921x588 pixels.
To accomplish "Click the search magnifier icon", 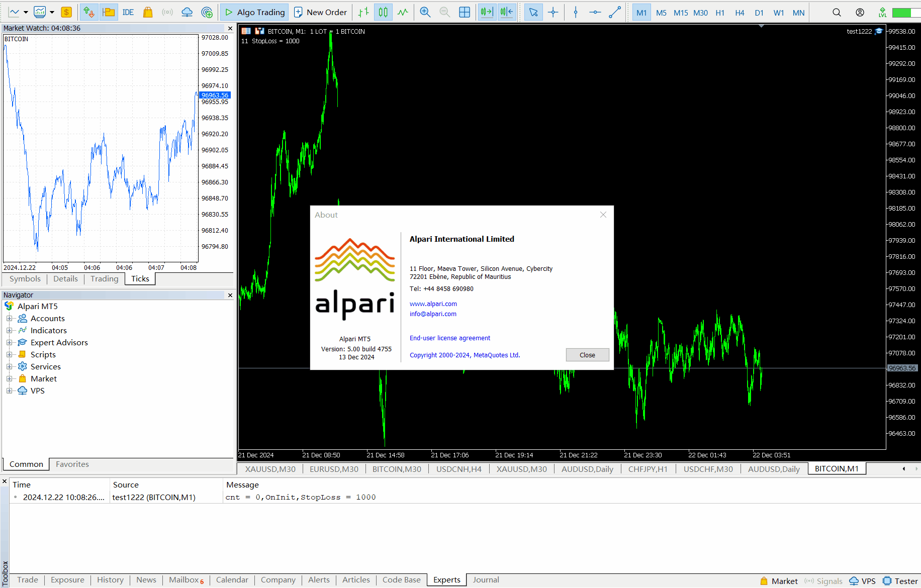I will coord(837,12).
